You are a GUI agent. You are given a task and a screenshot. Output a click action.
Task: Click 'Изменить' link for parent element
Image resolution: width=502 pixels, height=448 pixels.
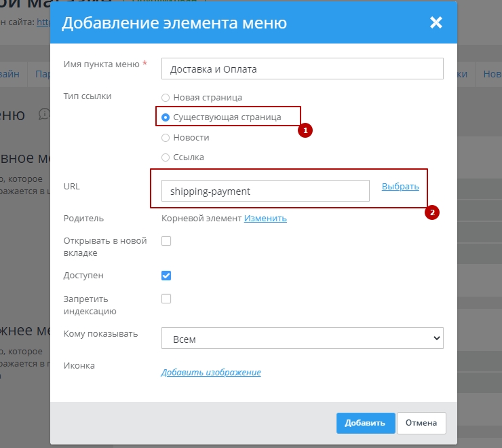click(x=265, y=219)
